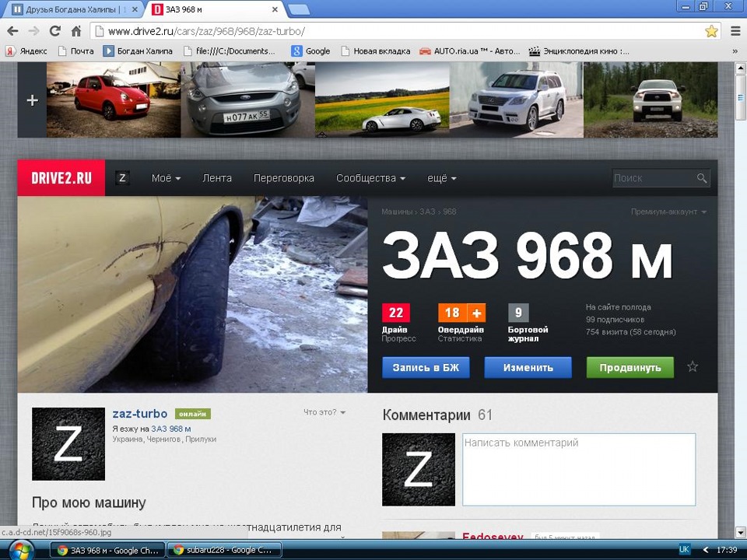Click the UK language indicator in tray

(x=684, y=550)
